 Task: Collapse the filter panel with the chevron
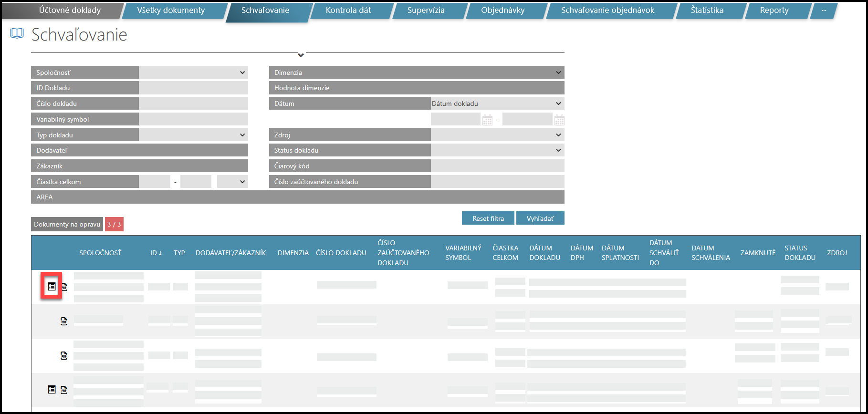pyautogui.click(x=301, y=55)
